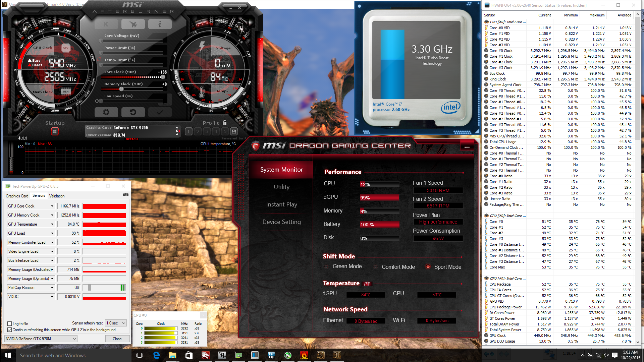The height and width of the screenshot is (362, 644).
Task: Select Afterburner profile slot 3
Action: tap(207, 131)
